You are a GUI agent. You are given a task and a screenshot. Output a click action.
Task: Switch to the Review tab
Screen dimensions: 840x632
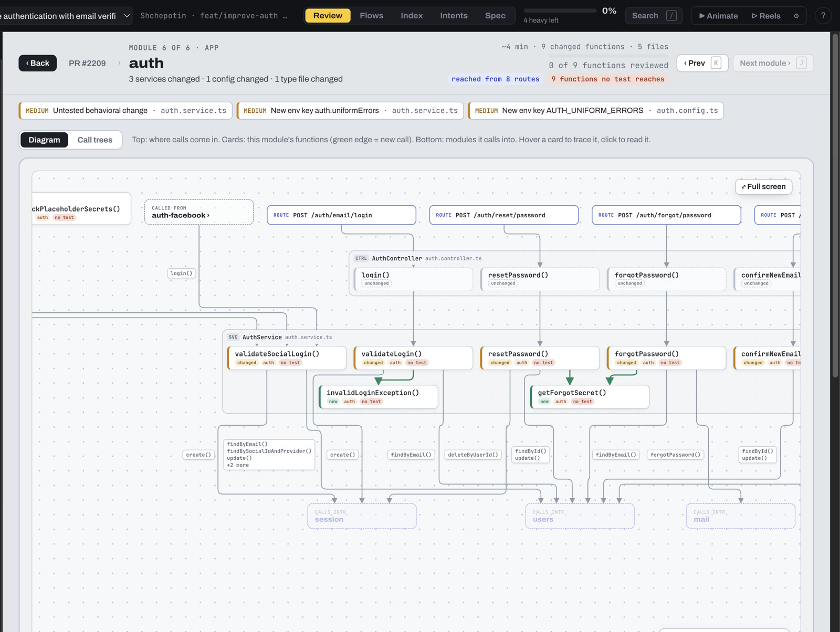pyautogui.click(x=328, y=16)
